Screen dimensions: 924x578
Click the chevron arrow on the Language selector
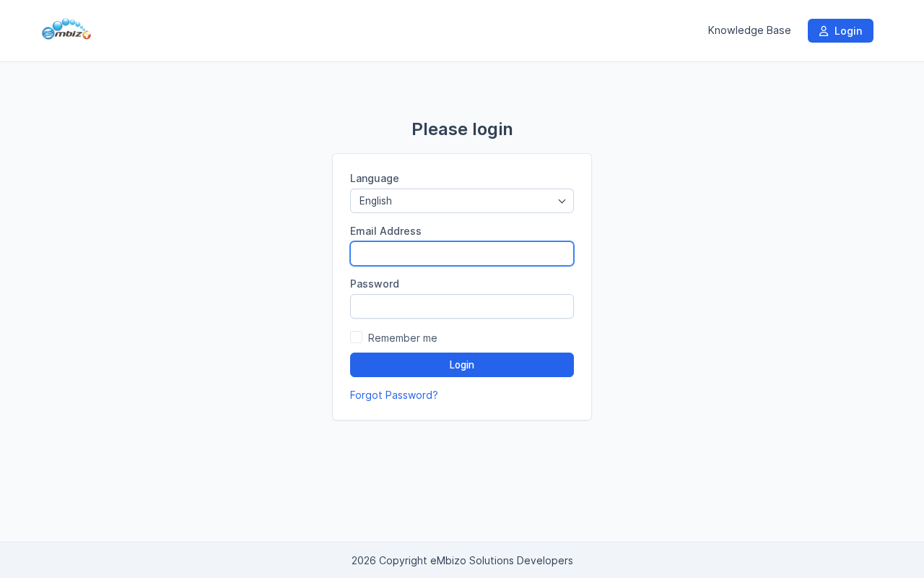tap(562, 201)
